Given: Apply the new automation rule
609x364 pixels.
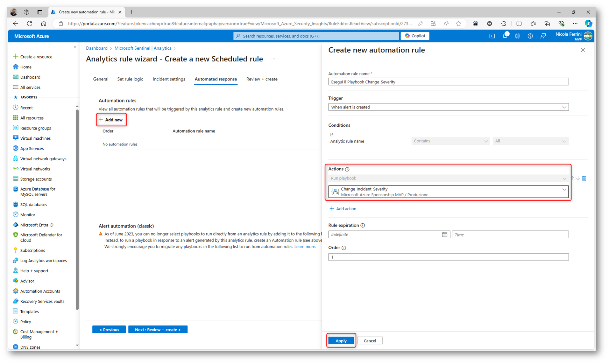Looking at the screenshot, I should point(341,341).
